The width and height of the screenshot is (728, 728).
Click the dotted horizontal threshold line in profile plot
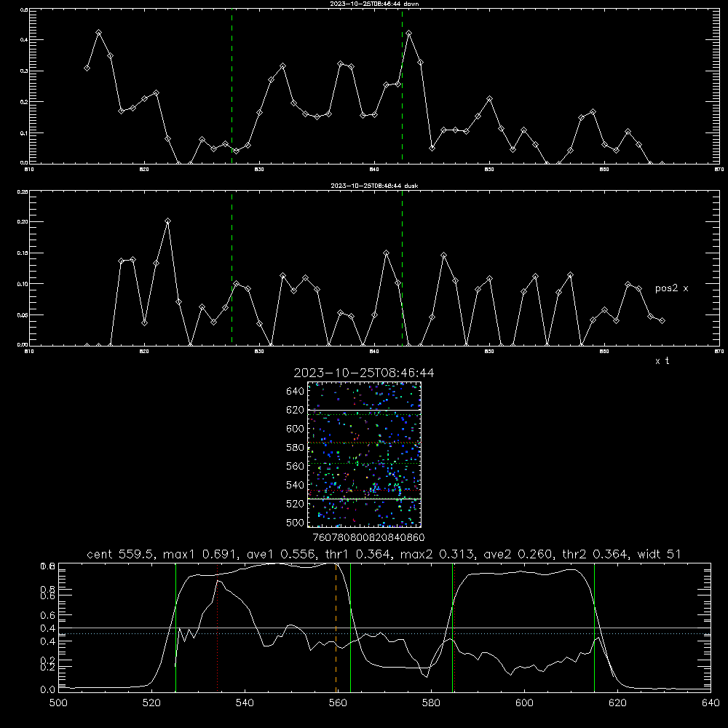click(384, 634)
